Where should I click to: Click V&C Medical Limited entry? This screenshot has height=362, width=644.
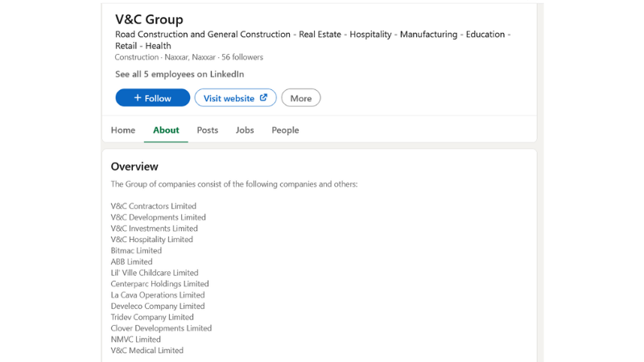tap(147, 351)
